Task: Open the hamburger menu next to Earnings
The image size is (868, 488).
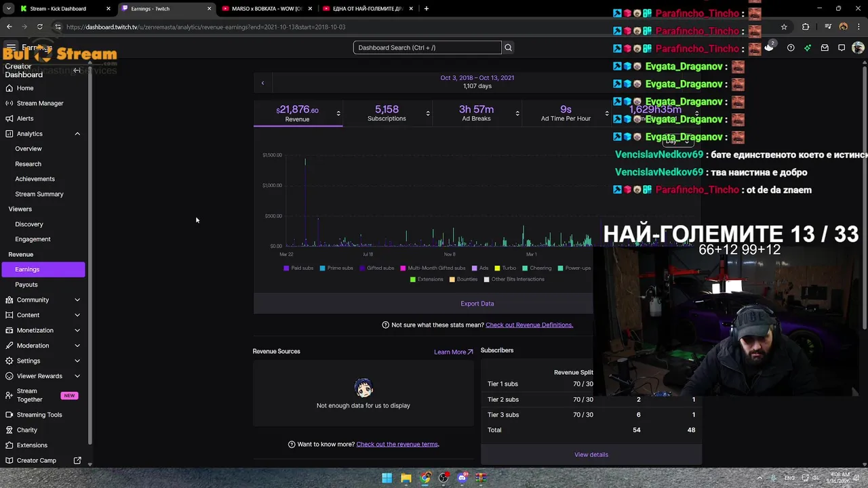Action: click(11, 47)
